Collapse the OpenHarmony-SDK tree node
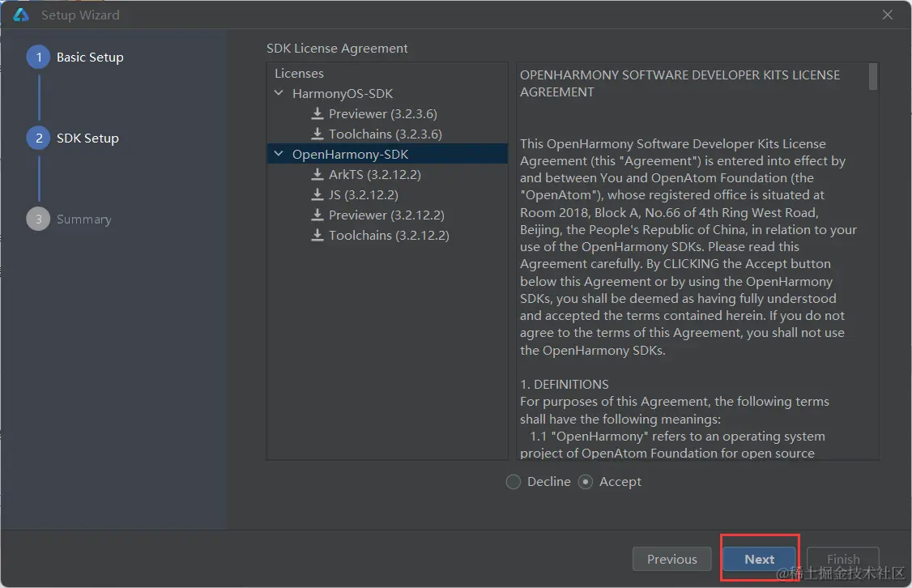 279,154
